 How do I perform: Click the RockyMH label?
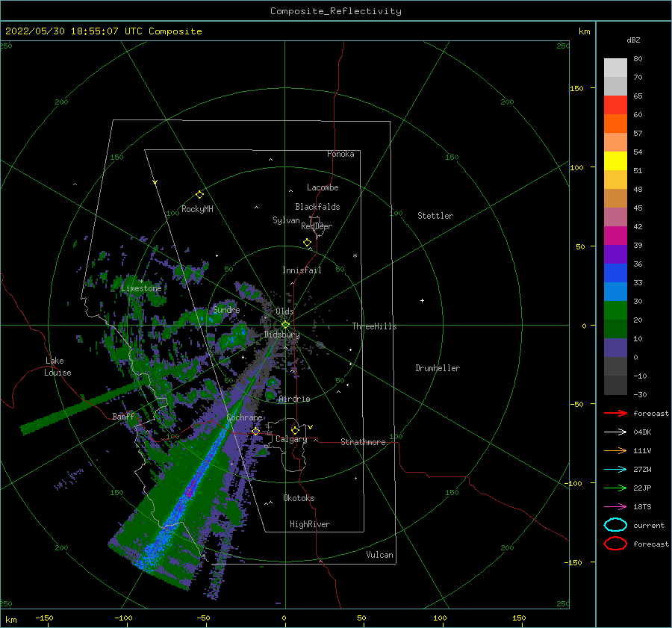[x=197, y=209]
